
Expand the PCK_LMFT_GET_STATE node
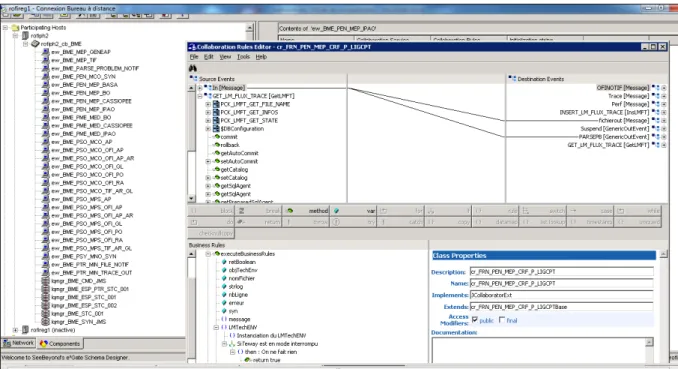(208, 120)
